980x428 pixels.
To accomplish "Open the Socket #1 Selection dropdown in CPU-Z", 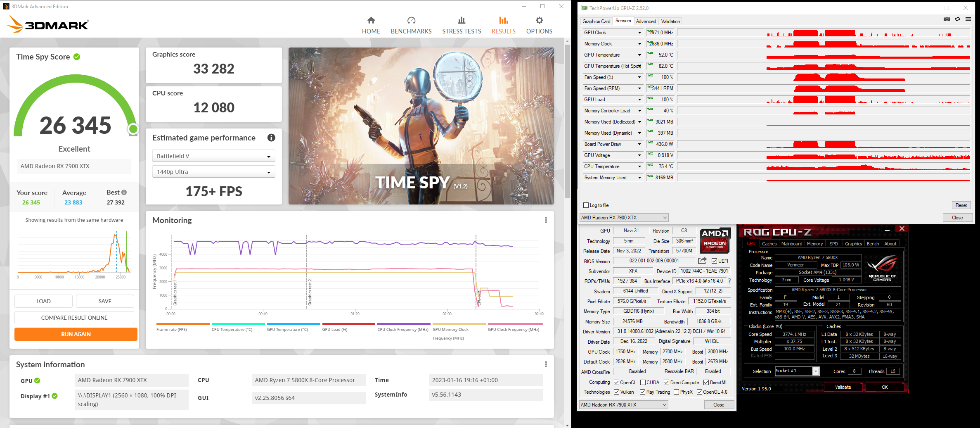I will 797,371.
